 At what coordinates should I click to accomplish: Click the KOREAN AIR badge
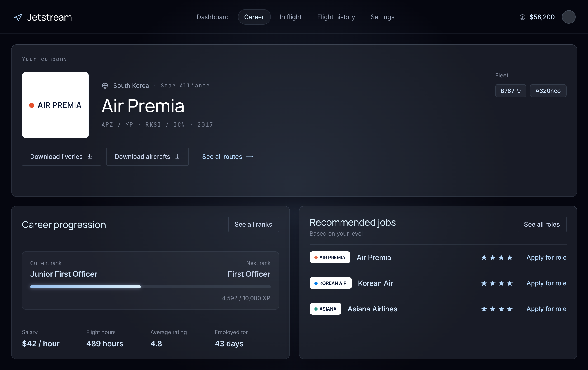[331, 283]
